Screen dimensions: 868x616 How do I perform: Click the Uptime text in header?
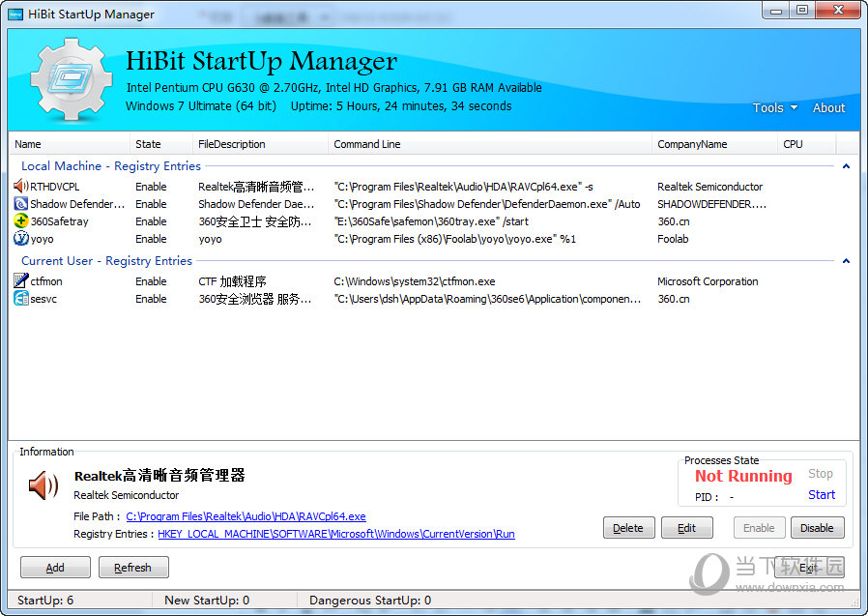[401, 105]
